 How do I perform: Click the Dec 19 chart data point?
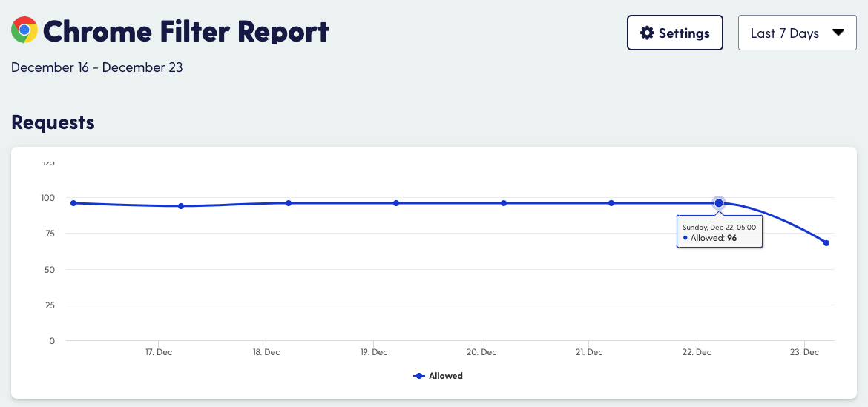pyautogui.click(x=396, y=203)
